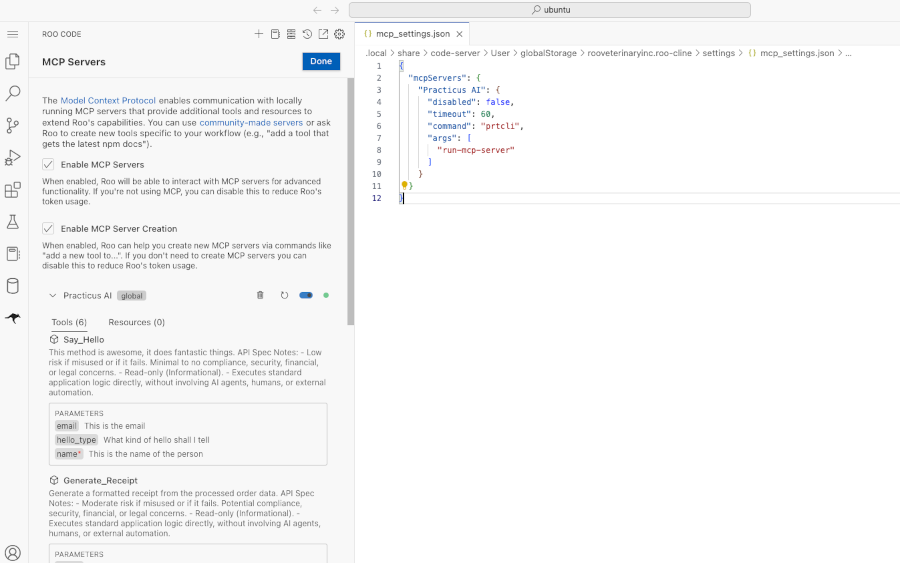
Task: Click the Generate_Receipt tool name
Action: point(100,480)
